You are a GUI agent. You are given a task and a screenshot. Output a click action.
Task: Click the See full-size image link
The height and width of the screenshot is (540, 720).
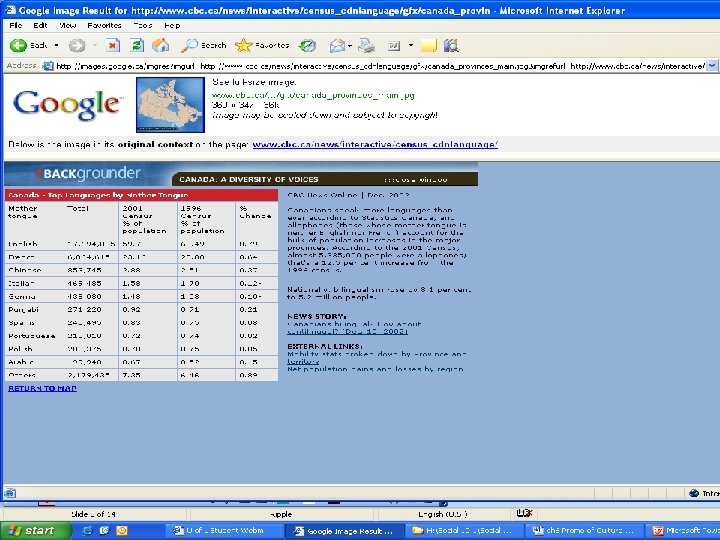pyautogui.click(x=254, y=82)
